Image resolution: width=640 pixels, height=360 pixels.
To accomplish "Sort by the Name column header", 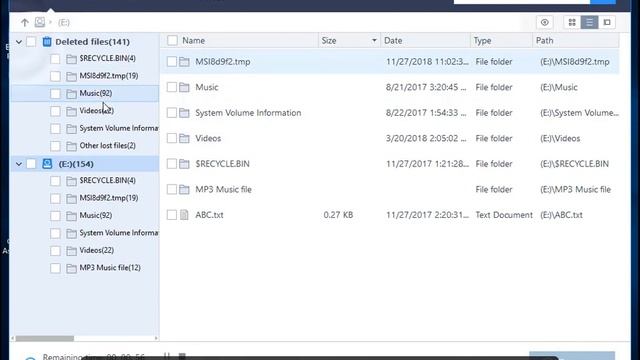I will coord(193,40).
